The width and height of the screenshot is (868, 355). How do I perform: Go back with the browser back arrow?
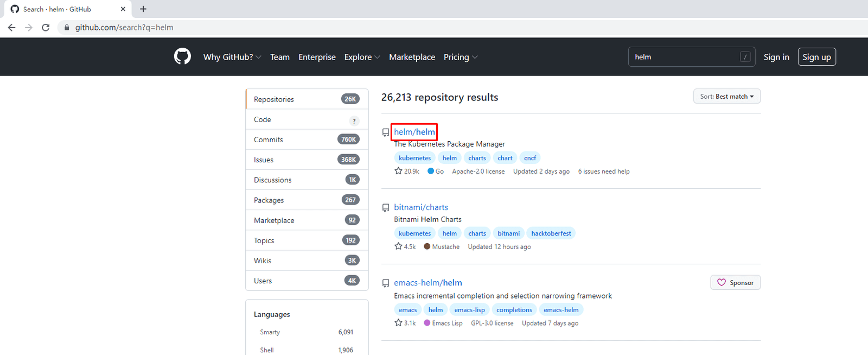(x=12, y=27)
